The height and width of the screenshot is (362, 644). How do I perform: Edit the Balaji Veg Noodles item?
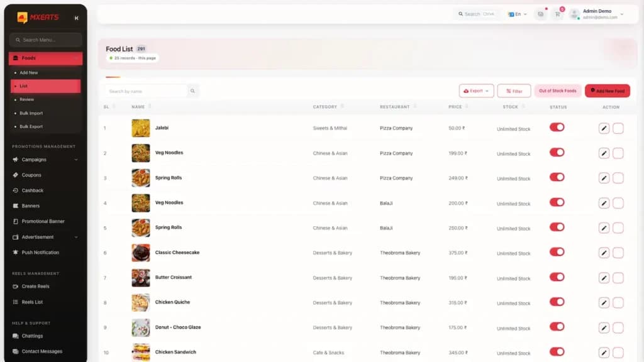pyautogui.click(x=604, y=203)
